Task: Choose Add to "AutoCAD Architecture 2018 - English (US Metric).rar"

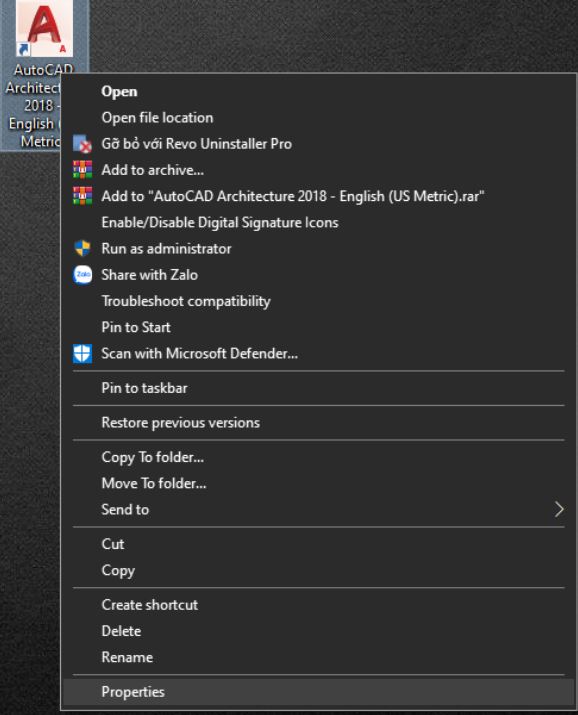Action: (x=318, y=196)
